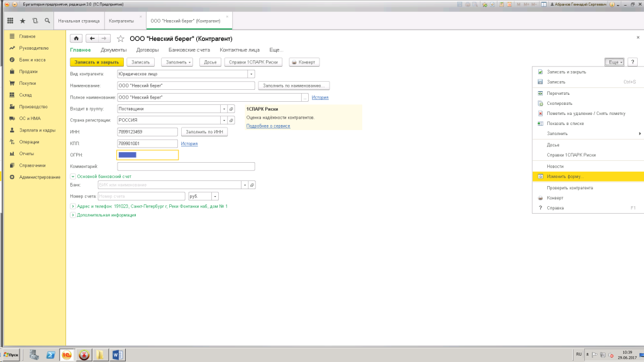
Task: Open Заполнить submenu in Еще menu
Action: 588,133
